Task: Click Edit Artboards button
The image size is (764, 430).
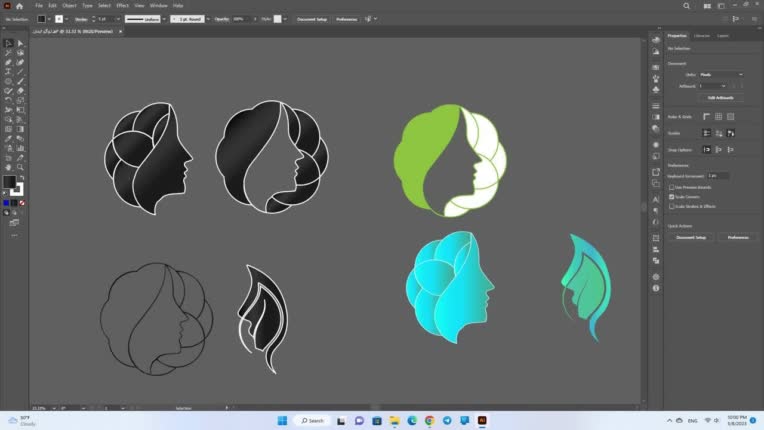Action: point(721,98)
